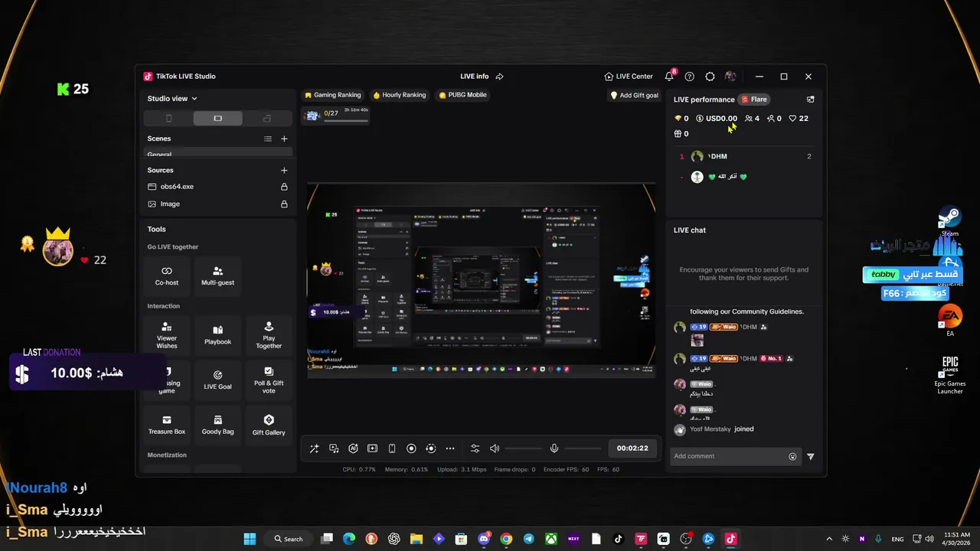The image size is (980, 551).
Task: Click the Flare badge in LIVE performance
Action: click(754, 99)
